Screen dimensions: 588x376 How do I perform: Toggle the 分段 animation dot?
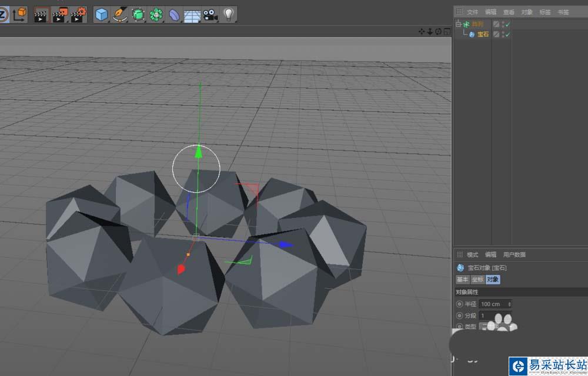click(459, 315)
